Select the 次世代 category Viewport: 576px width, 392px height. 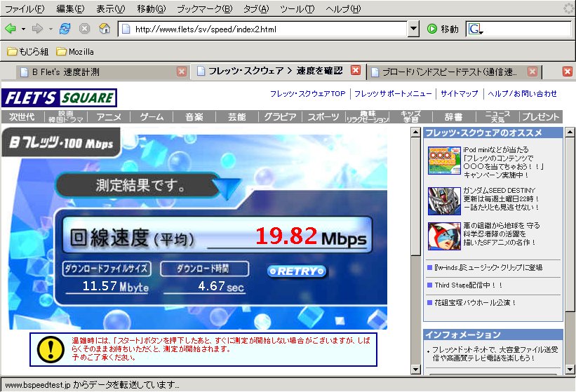tap(22, 116)
